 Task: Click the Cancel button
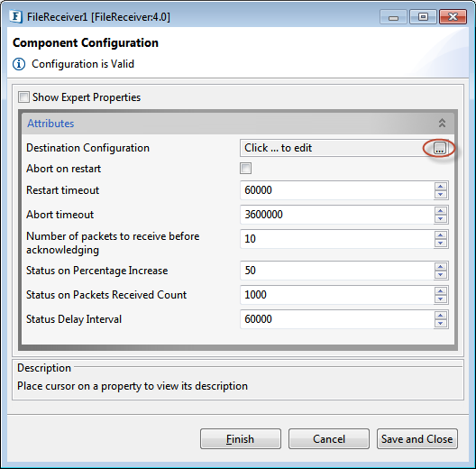329,439
